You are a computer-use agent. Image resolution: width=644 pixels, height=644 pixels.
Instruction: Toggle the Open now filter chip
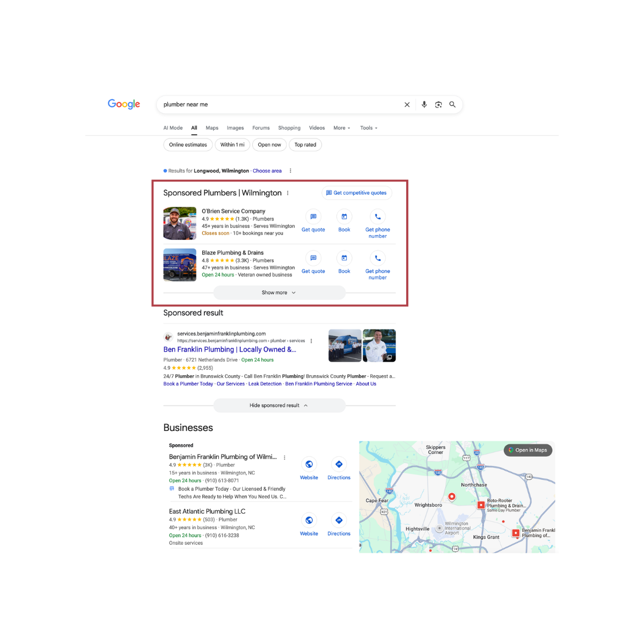tap(269, 145)
